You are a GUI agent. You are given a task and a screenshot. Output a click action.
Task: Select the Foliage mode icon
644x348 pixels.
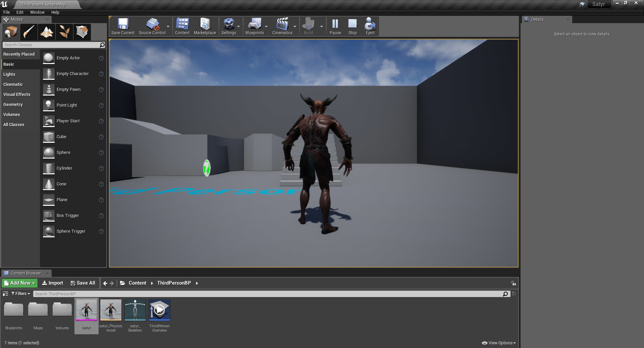[x=64, y=32]
